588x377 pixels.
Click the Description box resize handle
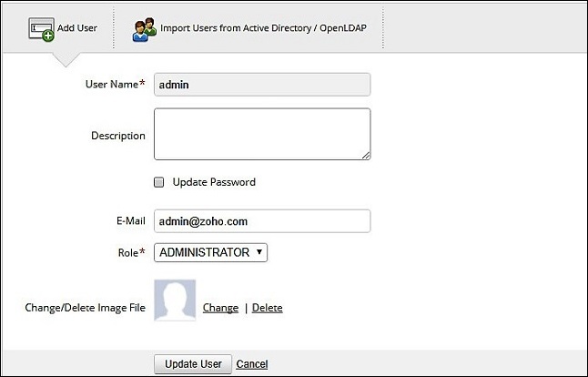point(366,156)
